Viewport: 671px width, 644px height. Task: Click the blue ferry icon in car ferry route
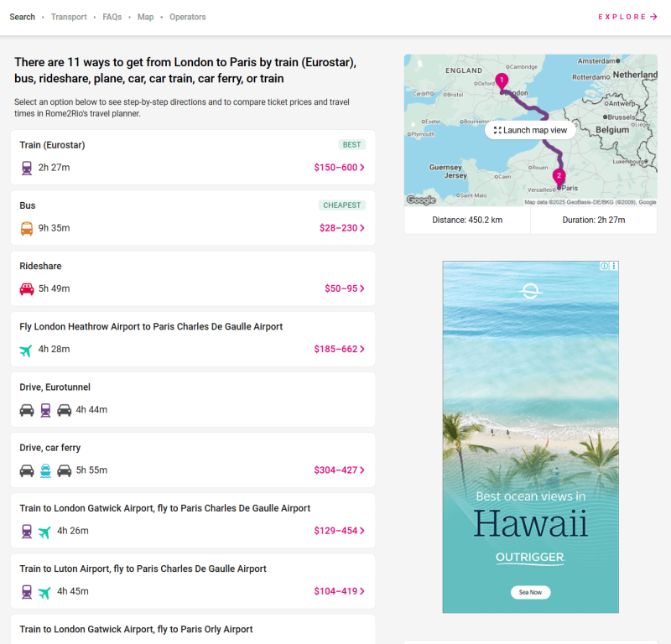45,470
